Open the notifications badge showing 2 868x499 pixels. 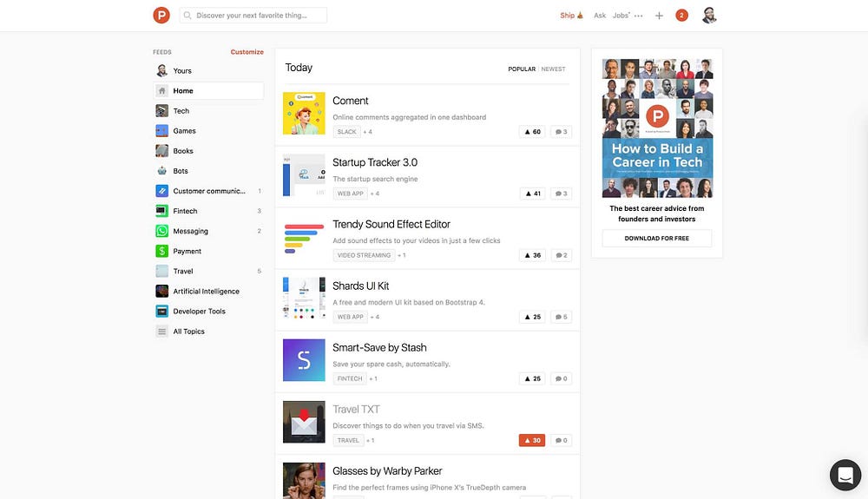pos(681,16)
